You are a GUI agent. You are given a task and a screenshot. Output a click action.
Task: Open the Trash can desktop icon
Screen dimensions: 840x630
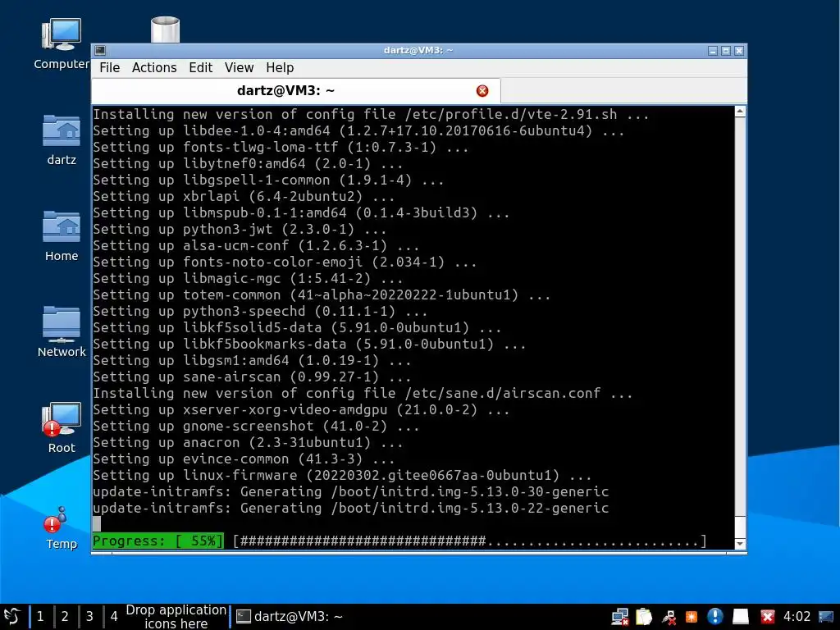click(165, 30)
